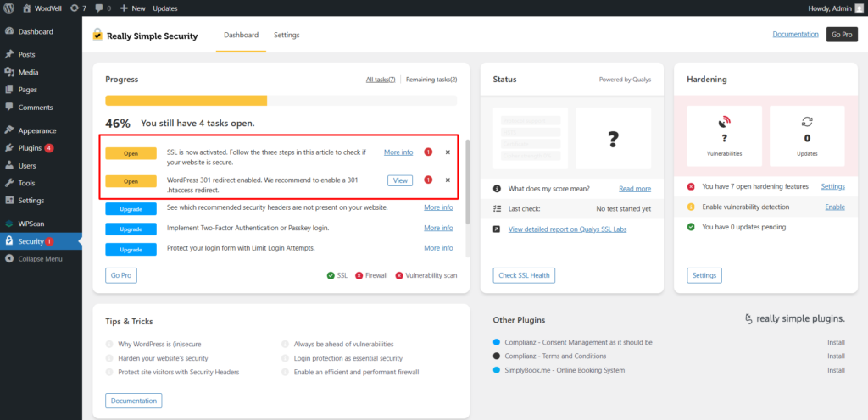This screenshot has width=868, height=420.
Task: Switch to the plugin Dashboard tab
Action: [x=241, y=35]
